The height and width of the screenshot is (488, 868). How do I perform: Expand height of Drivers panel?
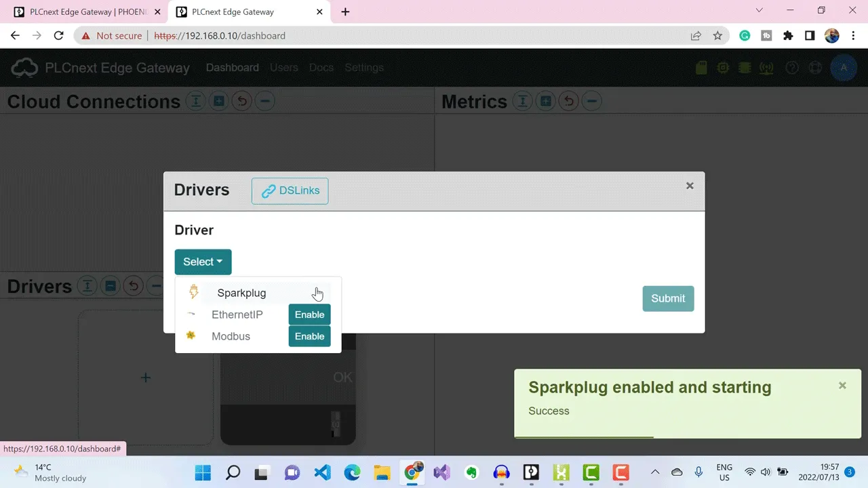coord(87,286)
